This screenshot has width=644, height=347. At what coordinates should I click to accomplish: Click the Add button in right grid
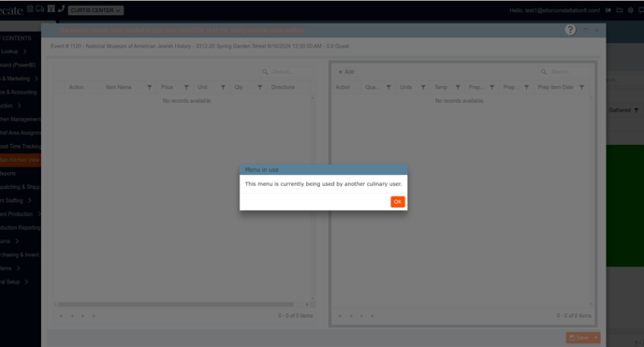click(345, 72)
